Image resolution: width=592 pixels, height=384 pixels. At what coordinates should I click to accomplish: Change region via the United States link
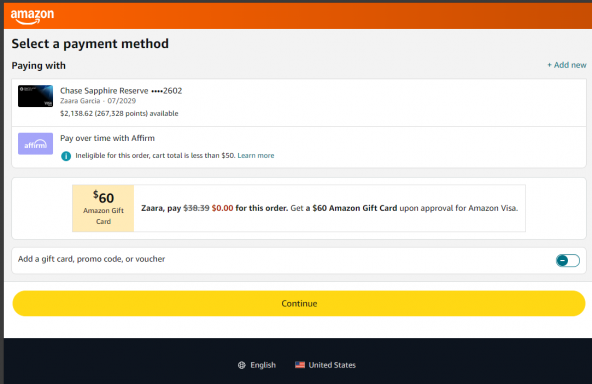coord(332,365)
